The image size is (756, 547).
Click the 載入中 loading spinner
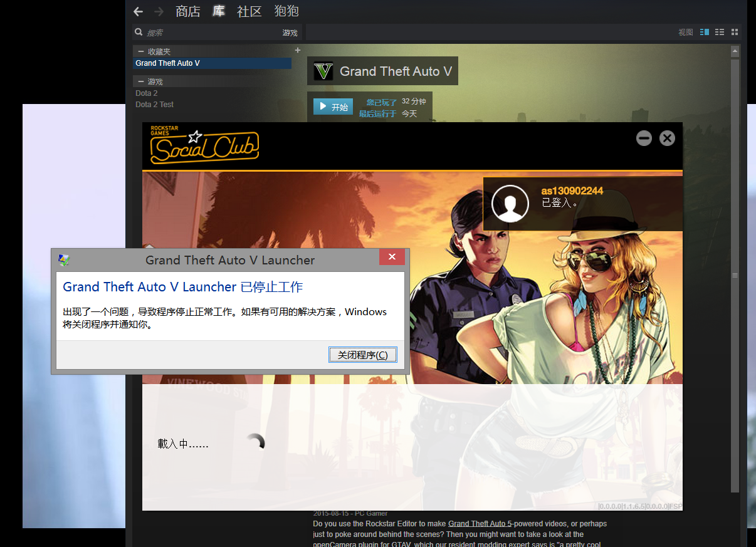pyautogui.click(x=255, y=443)
